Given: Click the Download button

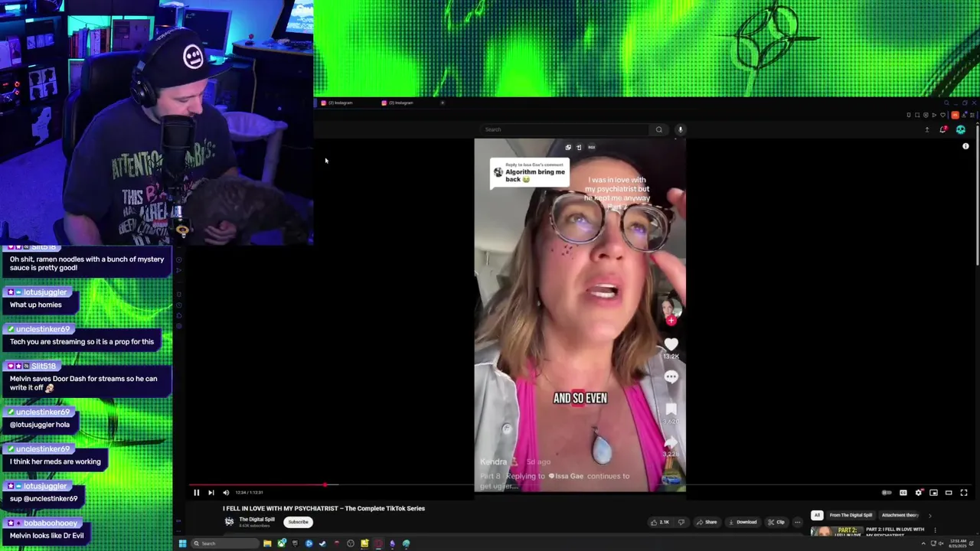Looking at the screenshot, I should pos(742,522).
